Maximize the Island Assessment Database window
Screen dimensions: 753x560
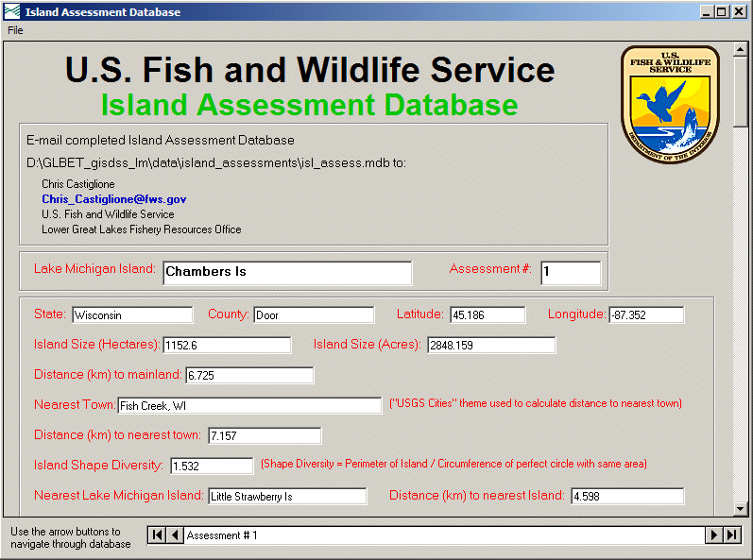pyautogui.click(x=721, y=12)
